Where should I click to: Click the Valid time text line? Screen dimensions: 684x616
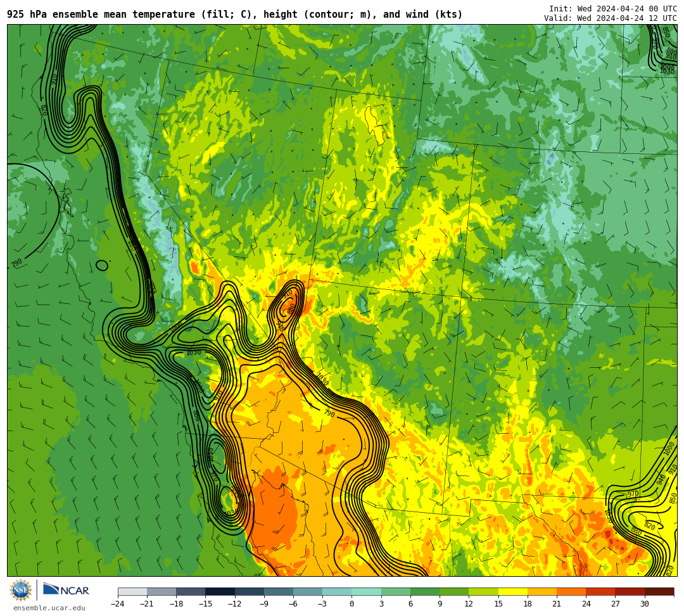pos(611,18)
